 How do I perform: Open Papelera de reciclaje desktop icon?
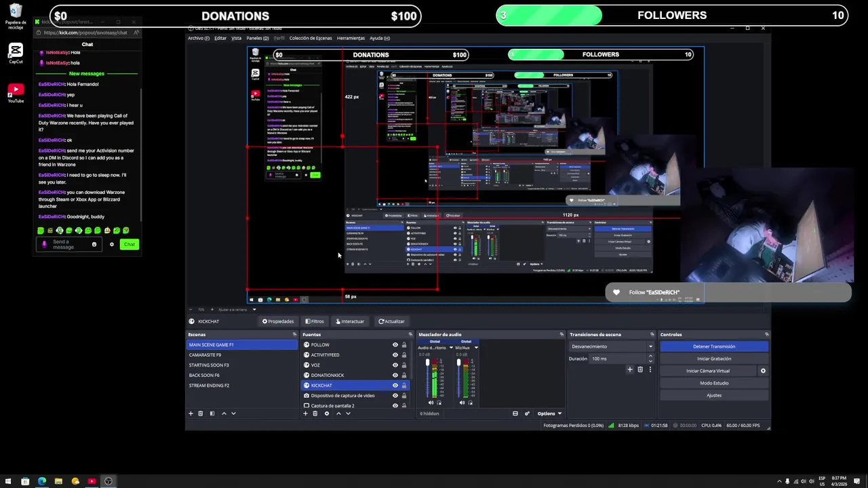pos(16,17)
